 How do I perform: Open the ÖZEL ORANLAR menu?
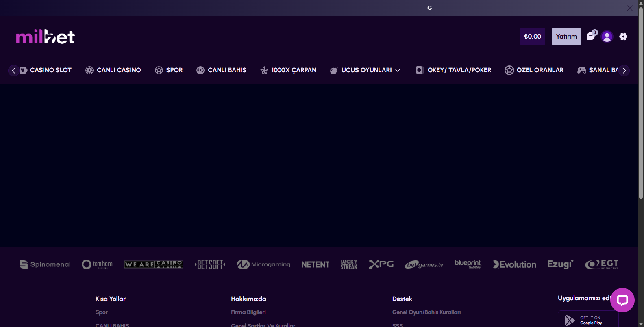(540, 70)
